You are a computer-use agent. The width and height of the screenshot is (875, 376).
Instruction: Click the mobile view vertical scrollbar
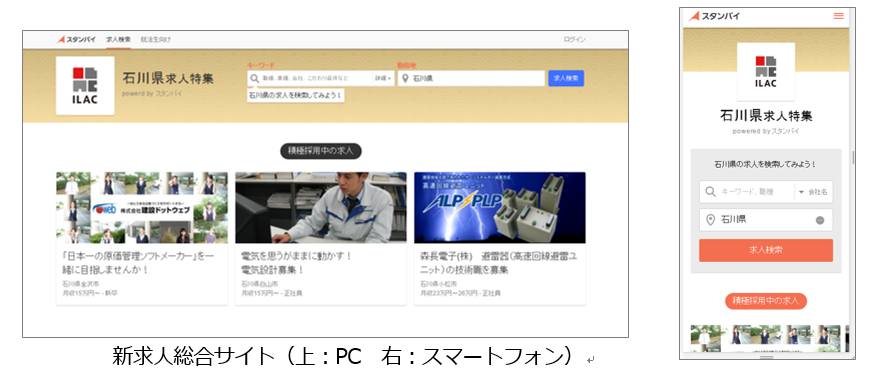(x=853, y=157)
